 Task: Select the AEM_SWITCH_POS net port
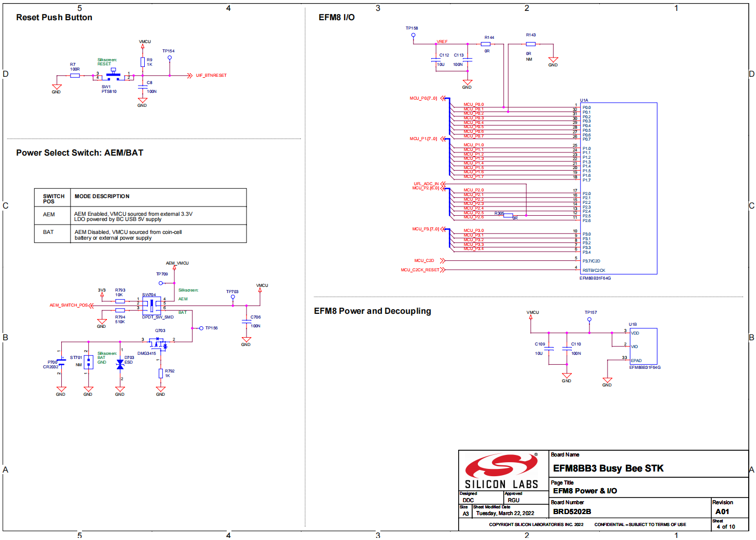tap(69, 306)
